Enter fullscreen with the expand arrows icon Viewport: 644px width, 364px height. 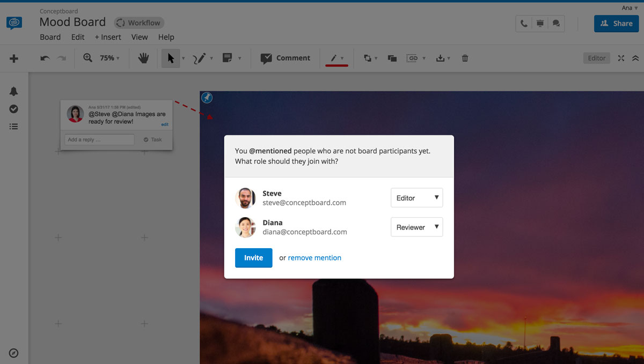click(x=621, y=58)
